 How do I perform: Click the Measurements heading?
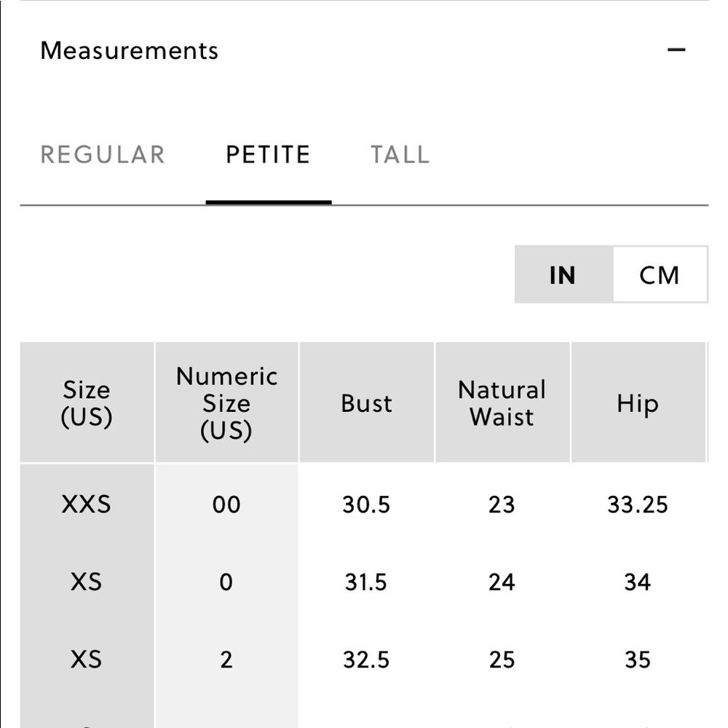(x=129, y=50)
